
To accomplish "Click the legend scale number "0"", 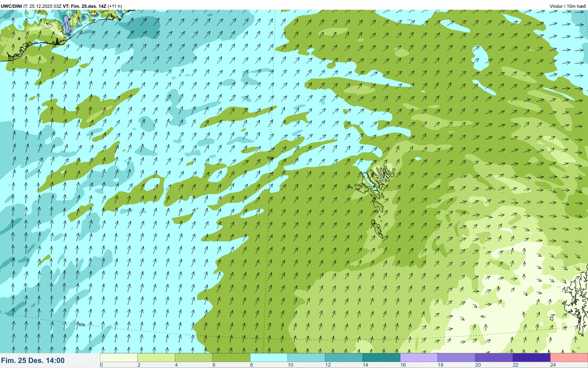I will click(101, 365).
